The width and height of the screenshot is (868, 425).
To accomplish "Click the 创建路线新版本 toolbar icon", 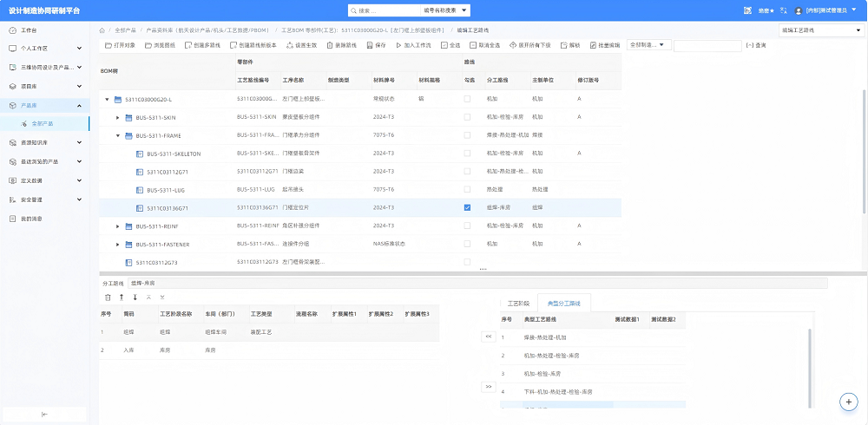I will 233,45.
